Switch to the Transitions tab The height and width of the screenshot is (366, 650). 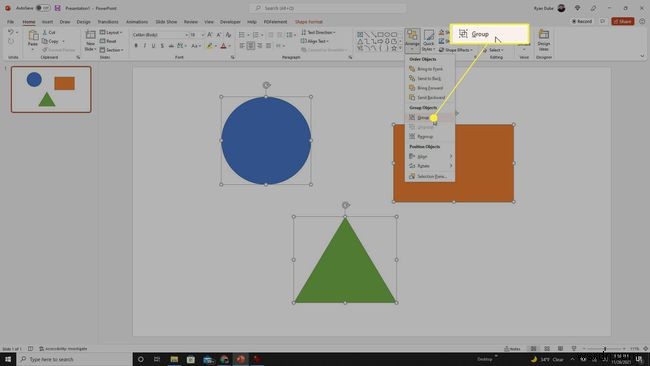(x=108, y=22)
